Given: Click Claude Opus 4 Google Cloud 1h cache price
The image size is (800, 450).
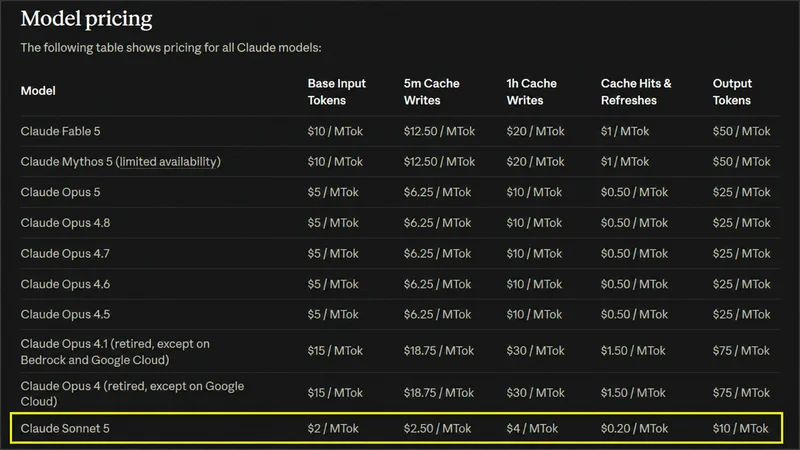Looking at the screenshot, I should click(535, 393).
